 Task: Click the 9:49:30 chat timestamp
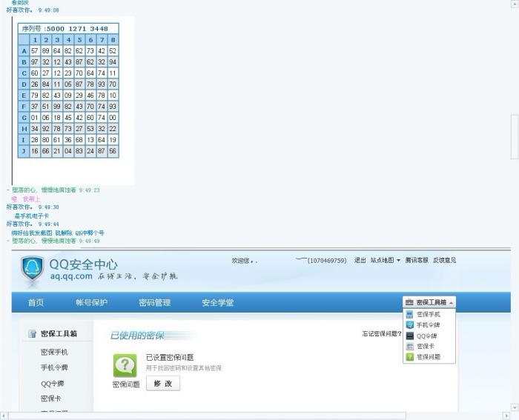coord(48,207)
